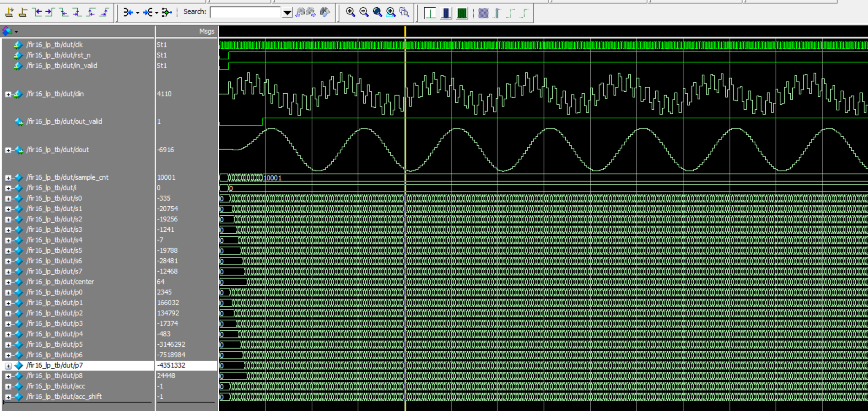Click the p7 value -4351332
This screenshot has width=868, height=411.
click(171, 365)
